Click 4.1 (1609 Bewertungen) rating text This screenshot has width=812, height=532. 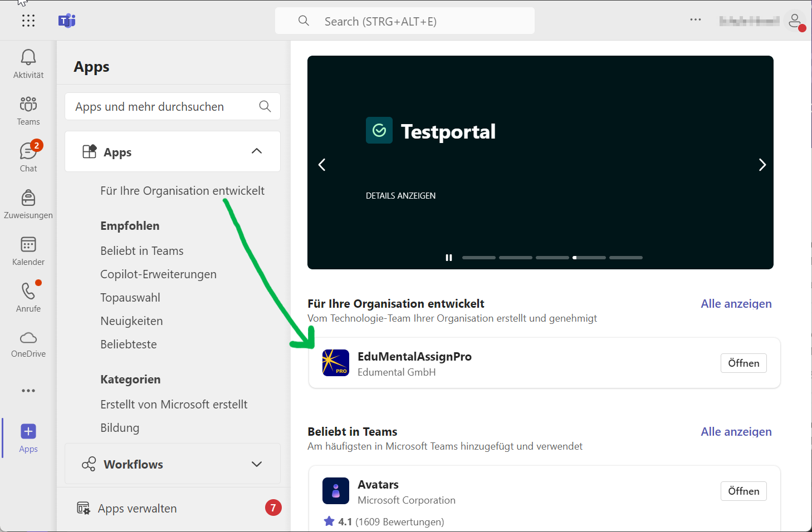coord(391,522)
